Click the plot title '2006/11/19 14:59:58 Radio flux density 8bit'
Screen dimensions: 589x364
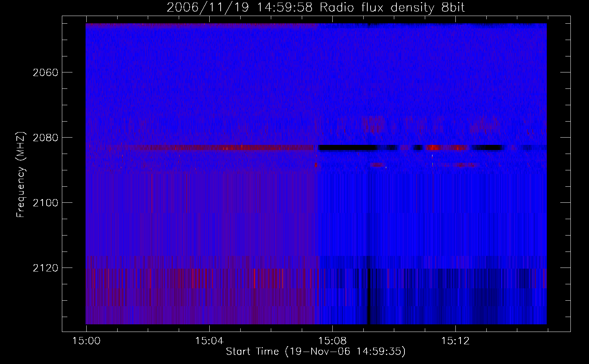[316, 7]
